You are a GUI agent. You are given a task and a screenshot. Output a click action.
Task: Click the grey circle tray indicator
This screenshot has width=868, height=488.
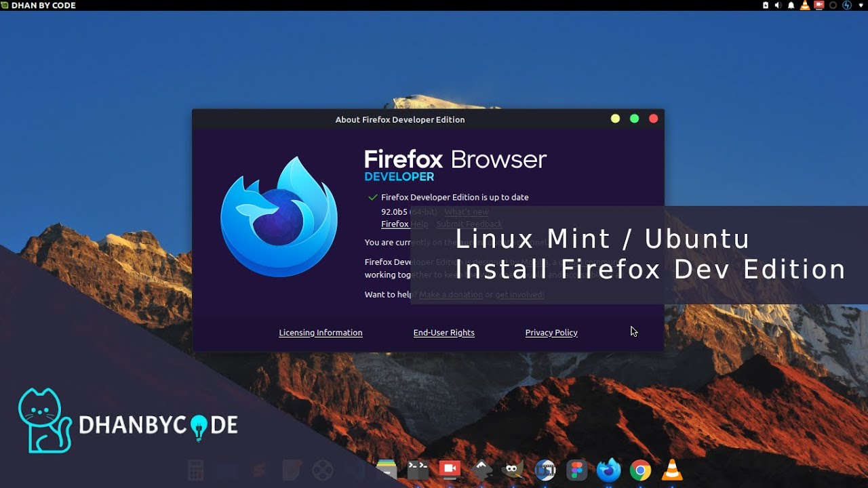pos(833,5)
